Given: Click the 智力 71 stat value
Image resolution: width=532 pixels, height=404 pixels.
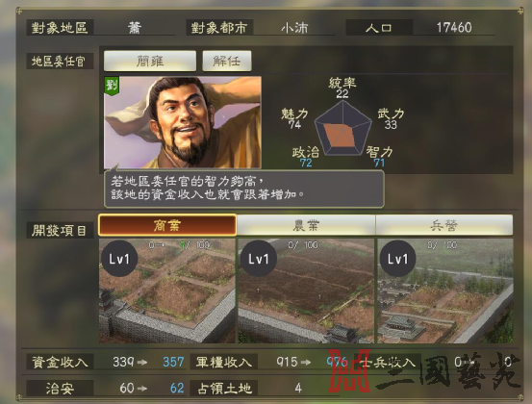Looking at the screenshot, I should (379, 164).
